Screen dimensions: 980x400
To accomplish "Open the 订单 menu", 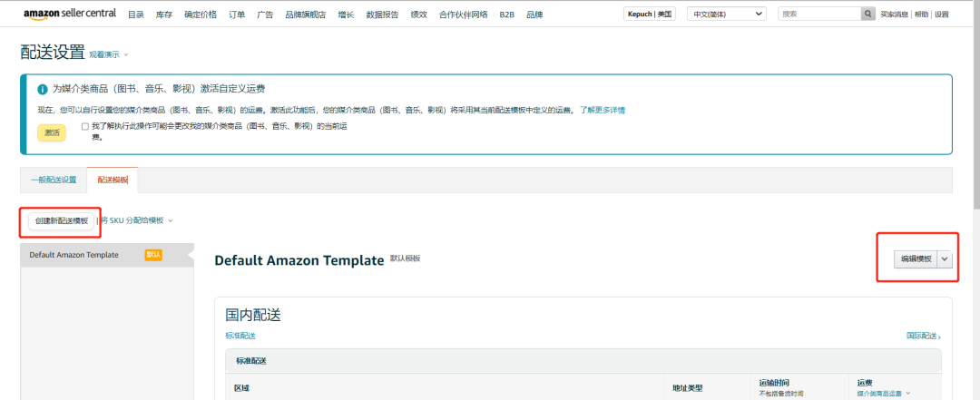I will tap(237, 15).
